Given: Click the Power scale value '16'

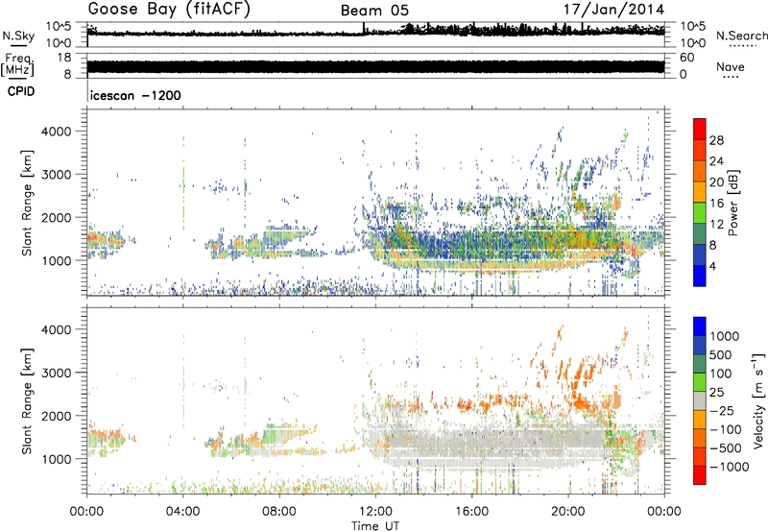Looking at the screenshot, I should point(716,204).
